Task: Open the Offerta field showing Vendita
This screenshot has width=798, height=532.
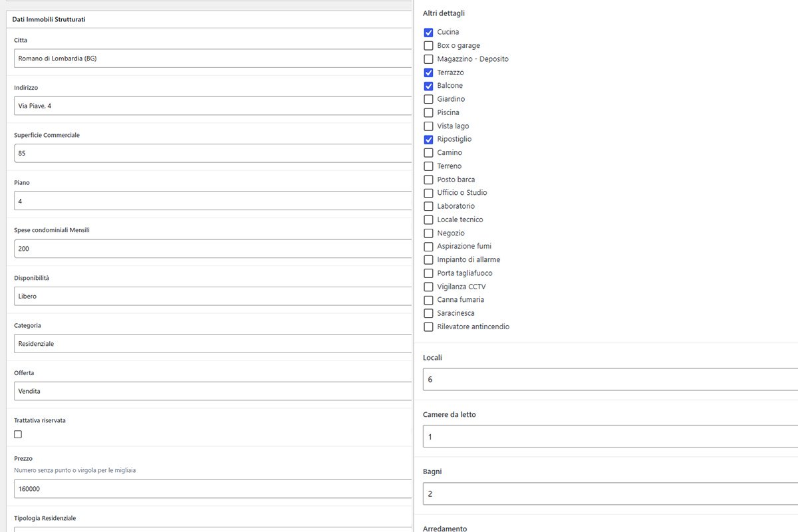Action: click(x=213, y=391)
